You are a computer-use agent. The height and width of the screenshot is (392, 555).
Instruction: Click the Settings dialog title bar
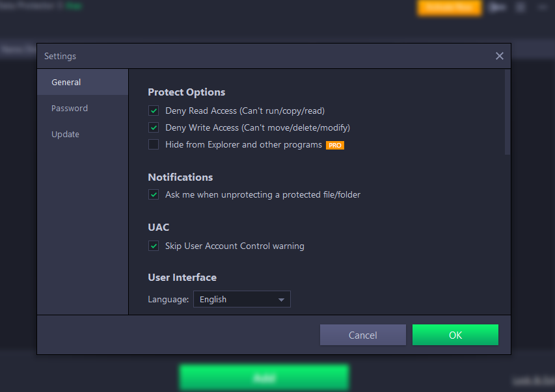click(265, 56)
